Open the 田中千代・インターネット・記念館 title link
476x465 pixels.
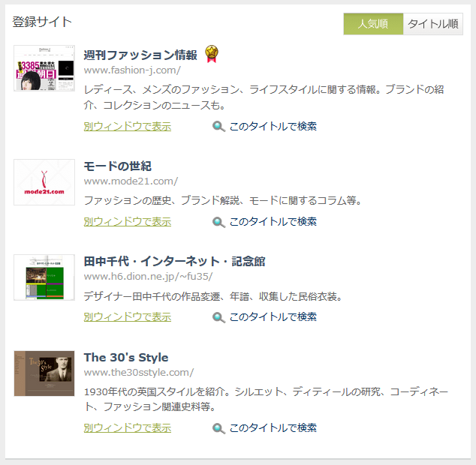point(174,261)
